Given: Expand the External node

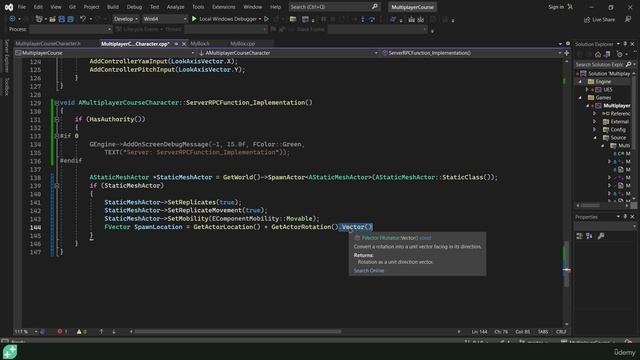Looking at the screenshot, I should [595, 122].
